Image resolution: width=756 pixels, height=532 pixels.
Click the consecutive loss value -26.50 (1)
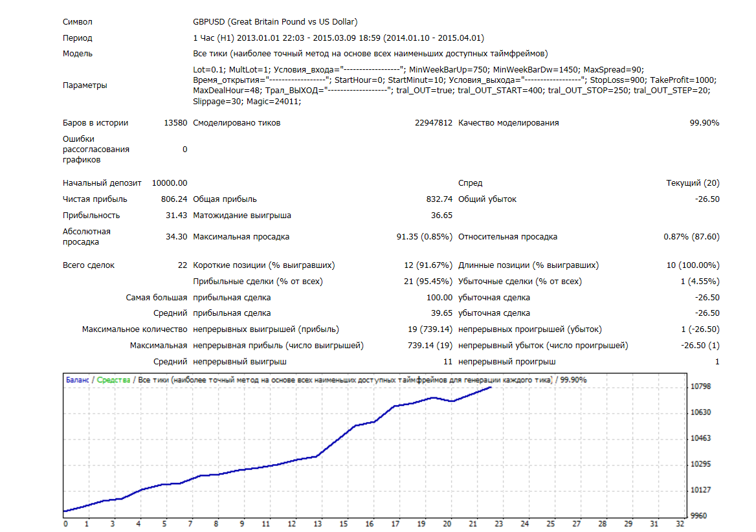[700, 346]
